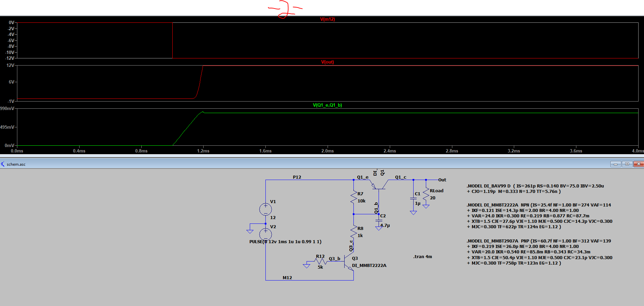Viewport: 644px width, 306px height.
Task: Click the Q1_c net label
Action: click(x=400, y=177)
